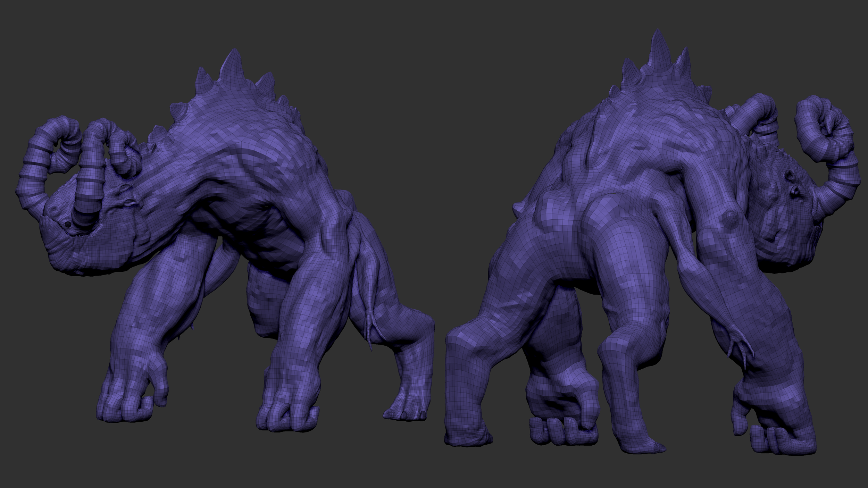
Task: Click the empty gray background between the creatures
Action: pyautogui.click(x=434, y=139)
